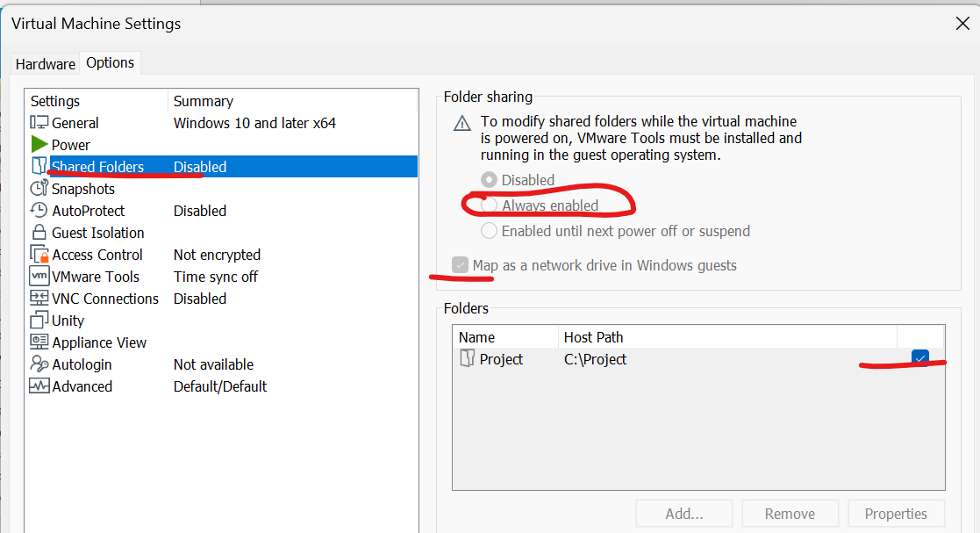Screen dimensions: 980x533
Task: Click the Remove folder button
Action: click(790, 514)
